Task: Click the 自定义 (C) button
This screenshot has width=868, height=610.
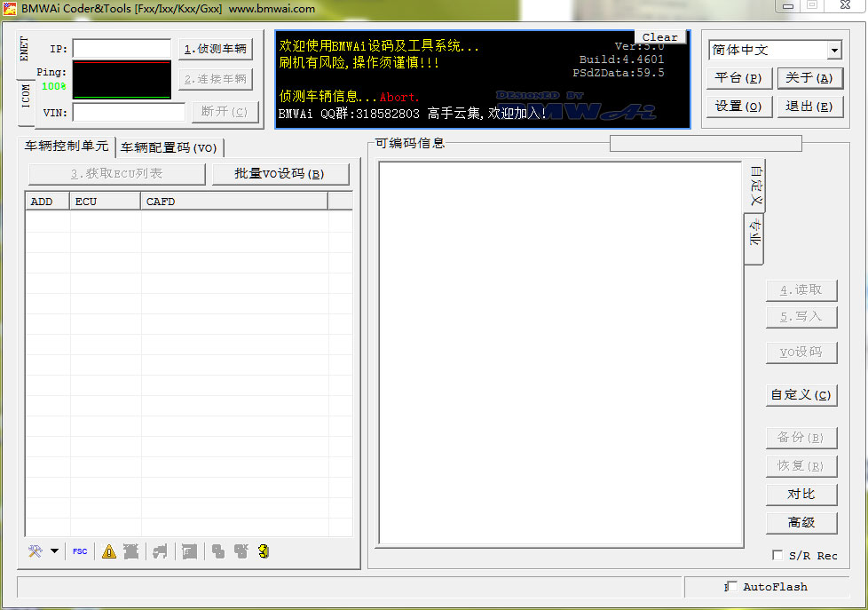Action: (801, 395)
